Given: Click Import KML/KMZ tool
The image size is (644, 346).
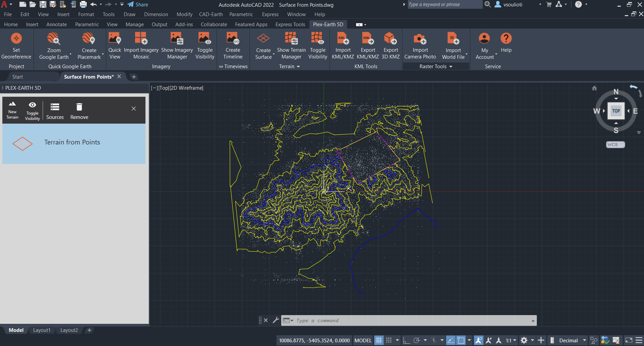Looking at the screenshot, I should pos(343,46).
